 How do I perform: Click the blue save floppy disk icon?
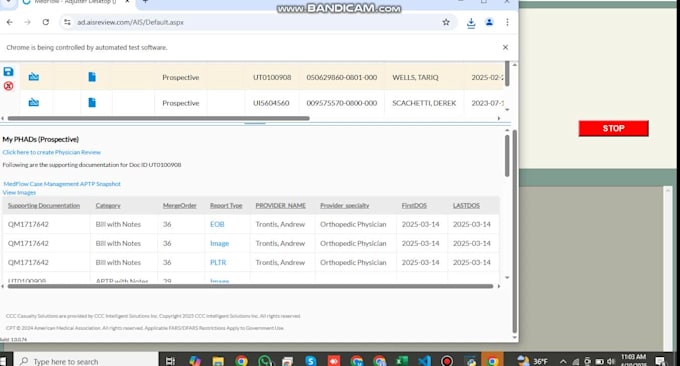tap(8, 72)
